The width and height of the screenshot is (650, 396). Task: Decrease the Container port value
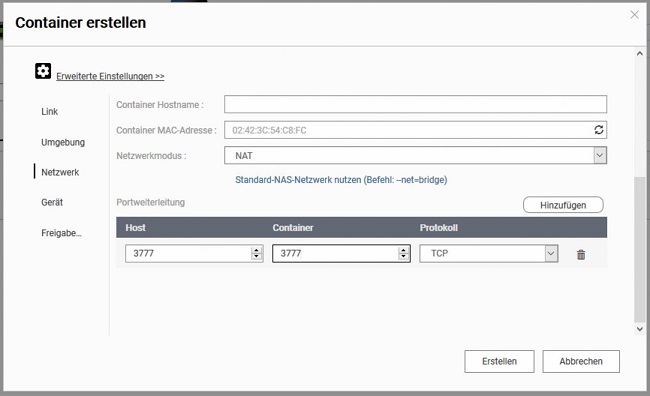click(403, 256)
